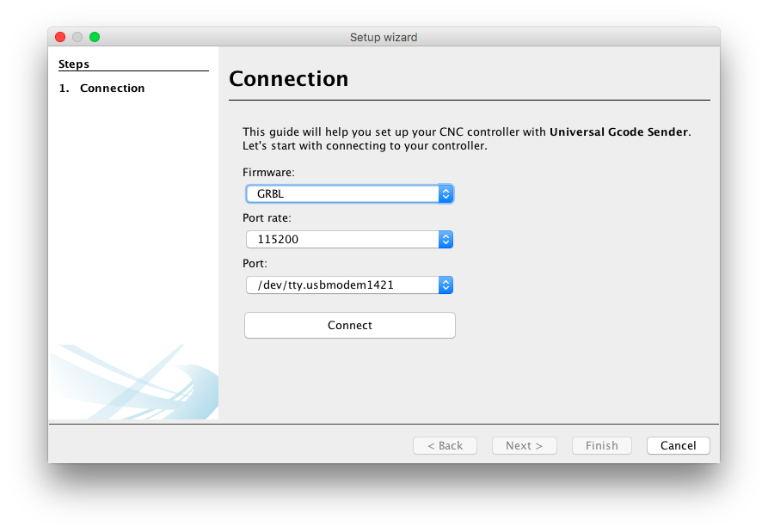Click the green zoom window button
The width and height of the screenshot is (768, 532).
pos(94,37)
